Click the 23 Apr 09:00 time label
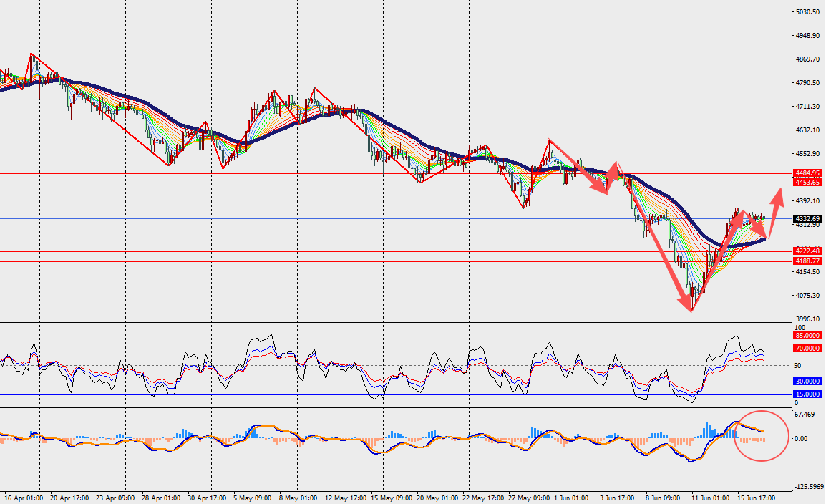This screenshot has width=826, height=504. point(115,498)
